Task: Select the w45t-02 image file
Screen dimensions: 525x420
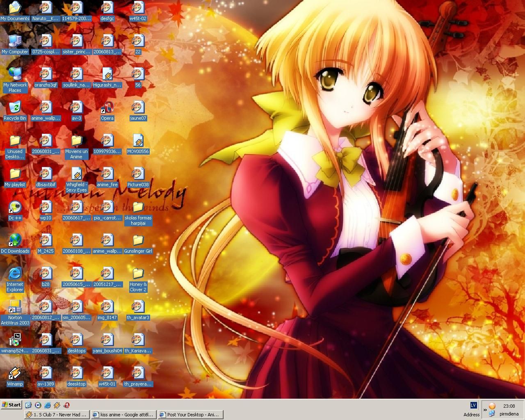Action: point(138,11)
